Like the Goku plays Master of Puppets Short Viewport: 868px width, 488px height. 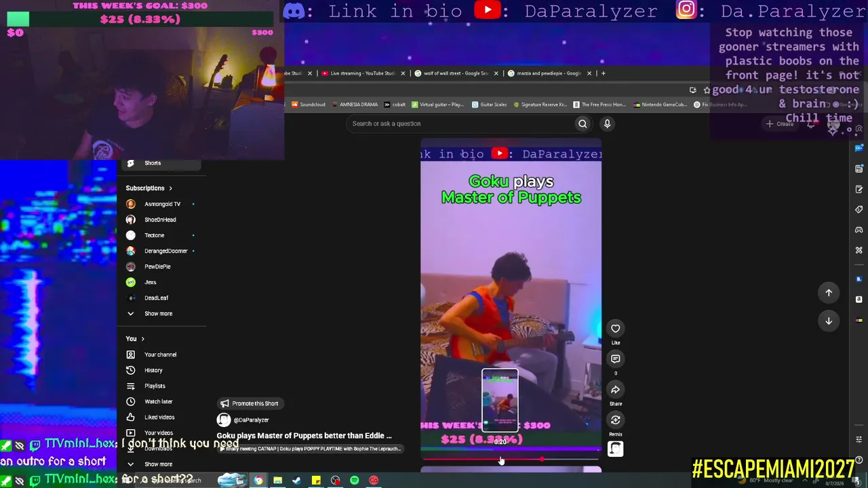pyautogui.click(x=615, y=329)
